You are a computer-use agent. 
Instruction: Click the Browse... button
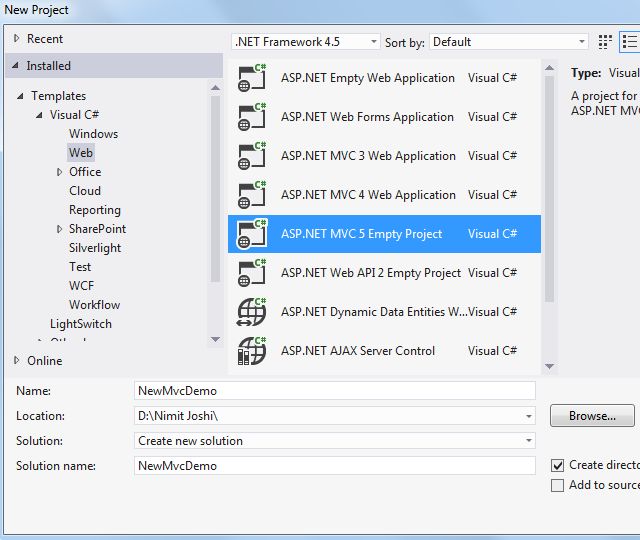(592, 416)
